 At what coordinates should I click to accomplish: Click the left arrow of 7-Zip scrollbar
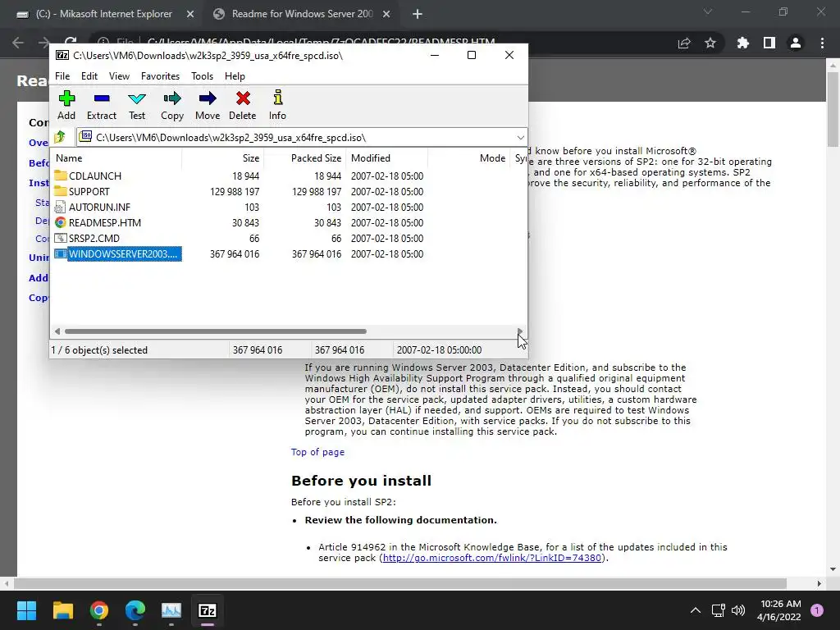tap(57, 331)
